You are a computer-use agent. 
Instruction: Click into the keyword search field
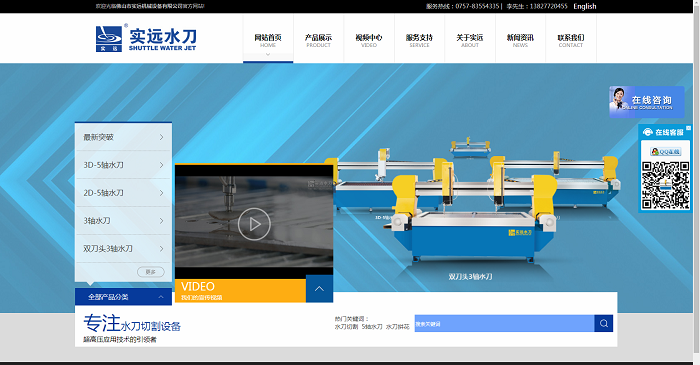click(504, 324)
